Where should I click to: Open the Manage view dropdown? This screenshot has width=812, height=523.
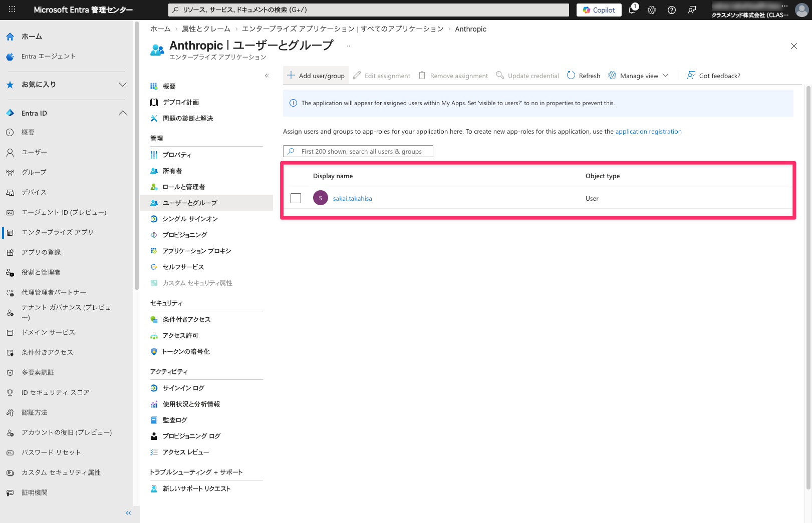[639, 76]
